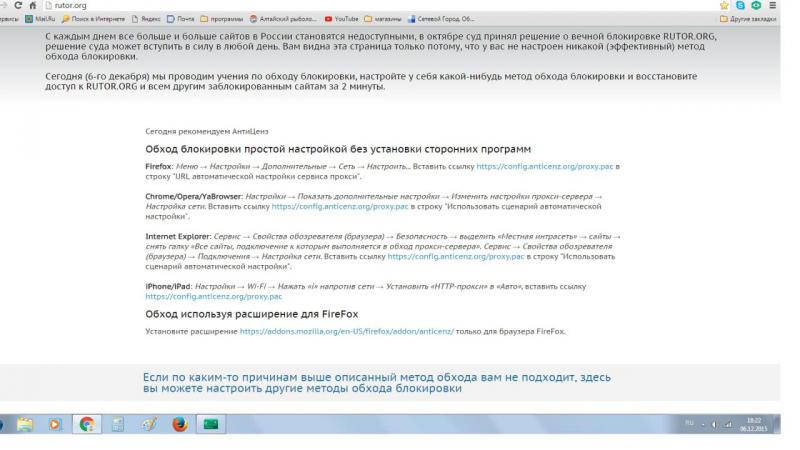
Task: Open the Алтайский рыболо... bookmark
Action: point(283,19)
